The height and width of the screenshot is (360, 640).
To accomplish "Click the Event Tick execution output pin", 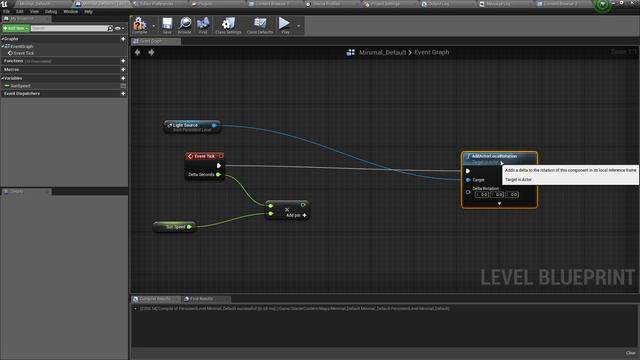I will (219, 165).
